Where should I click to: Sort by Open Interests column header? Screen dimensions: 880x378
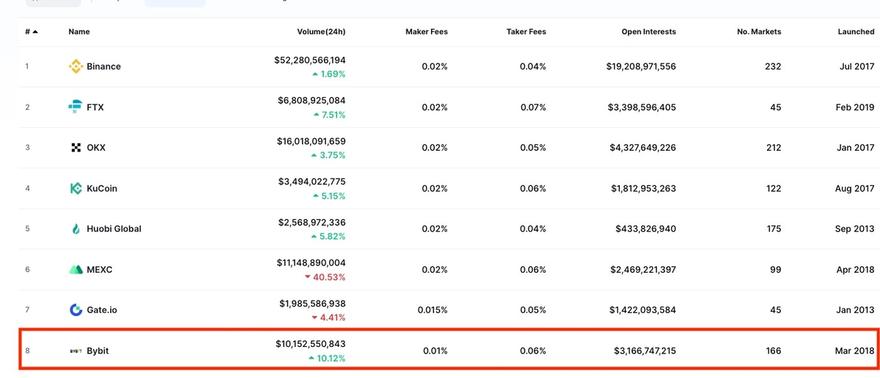pyautogui.click(x=649, y=32)
